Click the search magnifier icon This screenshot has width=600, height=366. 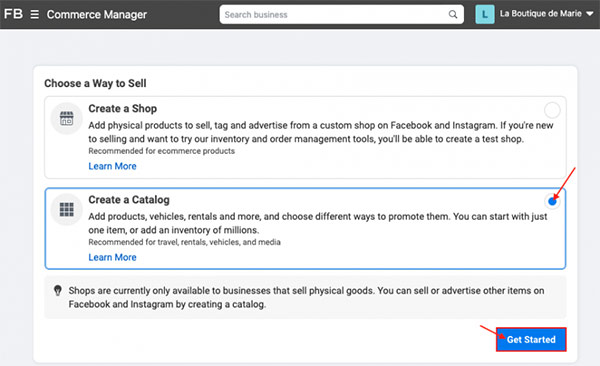pos(453,15)
